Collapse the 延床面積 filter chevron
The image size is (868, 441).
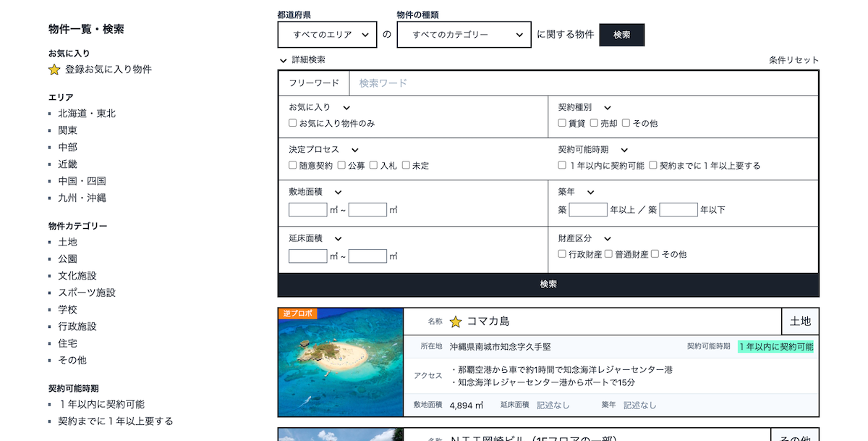[339, 239]
